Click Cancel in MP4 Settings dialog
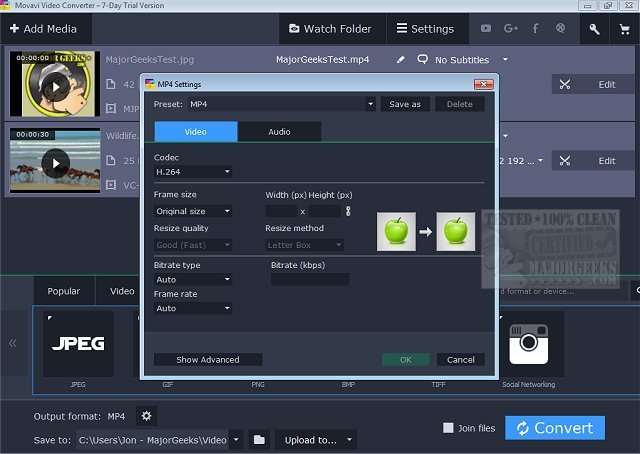This screenshot has height=454, width=640. (460, 360)
